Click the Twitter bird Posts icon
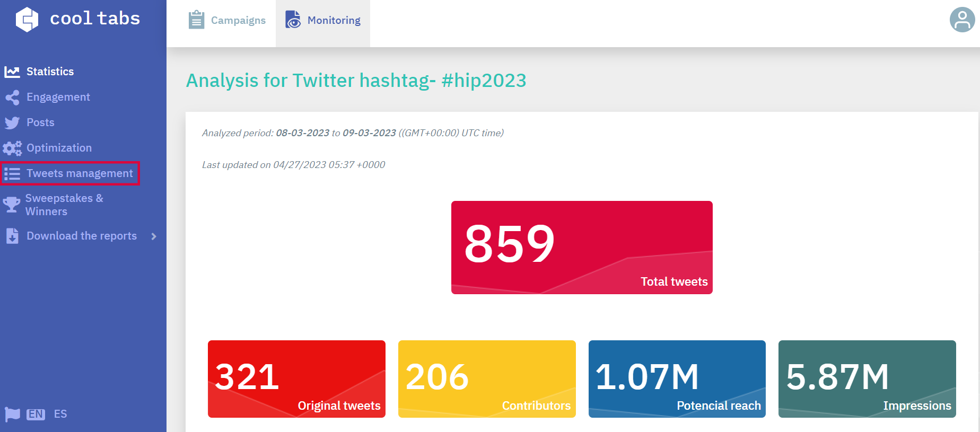 12,123
